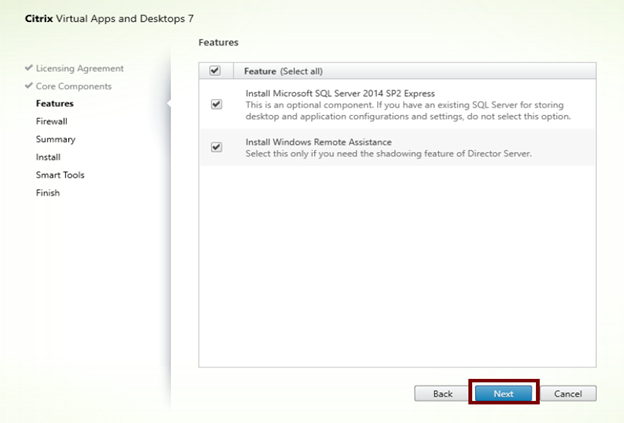Select the Smart Tools step in sidebar
The height and width of the screenshot is (423, 624).
[x=60, y=175]
